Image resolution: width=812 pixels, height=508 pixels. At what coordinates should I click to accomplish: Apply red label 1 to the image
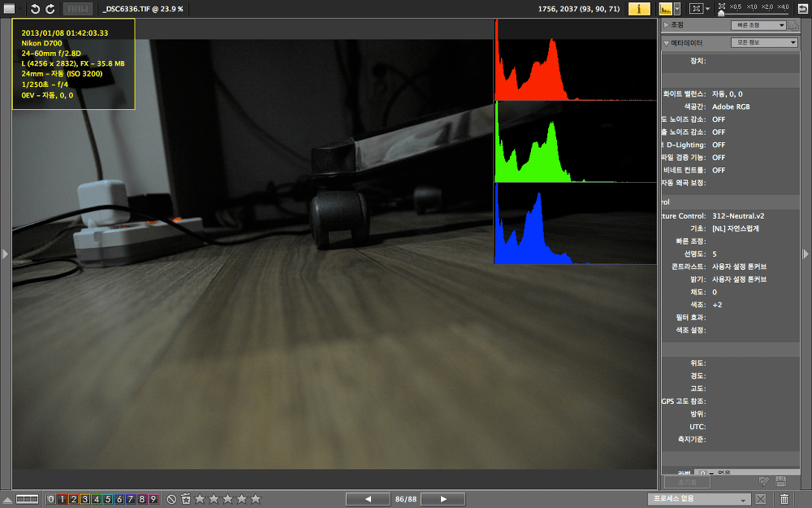62,499
